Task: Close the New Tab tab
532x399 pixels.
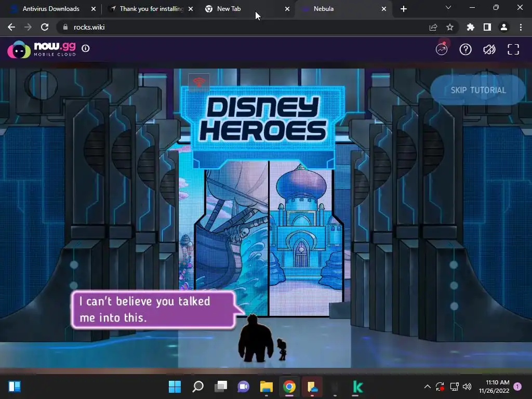Action: coord(287,9)
